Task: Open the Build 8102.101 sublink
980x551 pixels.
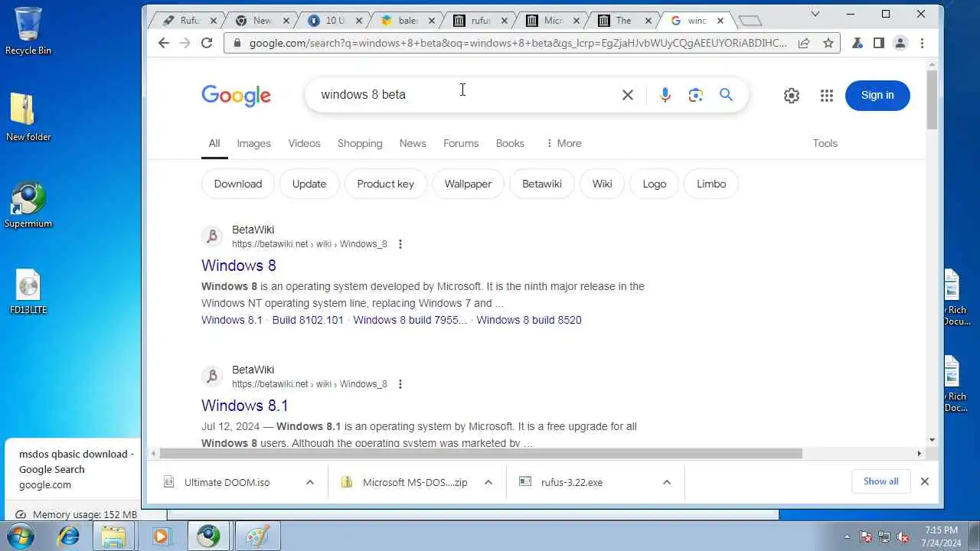Action: point(308,320)
